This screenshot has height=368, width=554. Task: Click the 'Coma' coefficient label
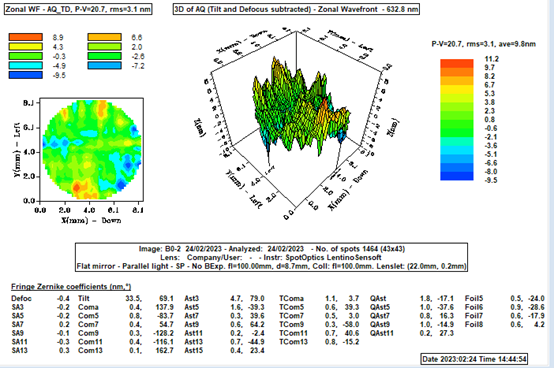(x=88, y=307)
